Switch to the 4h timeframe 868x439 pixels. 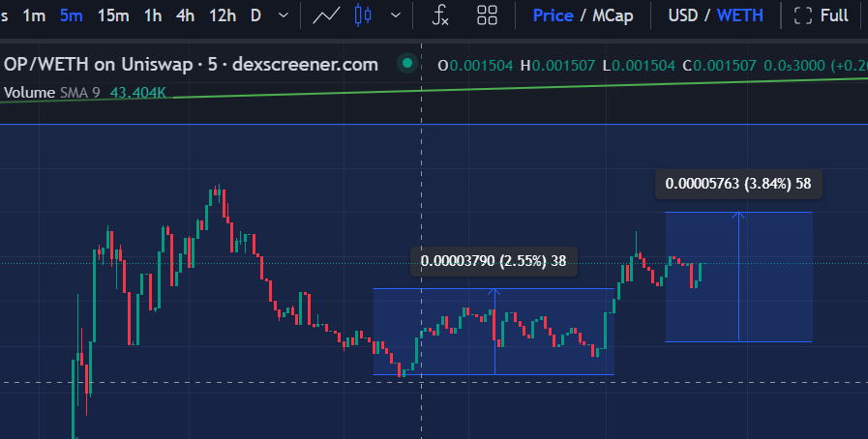coord(184,15)
